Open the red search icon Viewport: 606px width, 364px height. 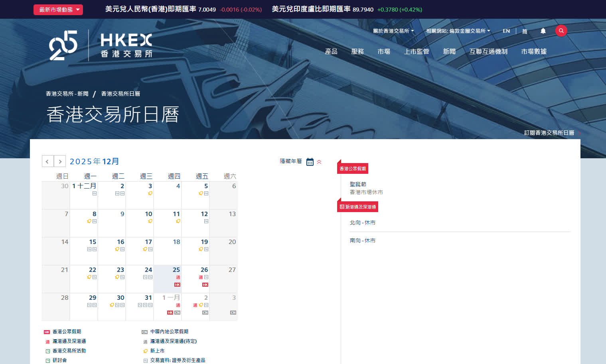561,31
